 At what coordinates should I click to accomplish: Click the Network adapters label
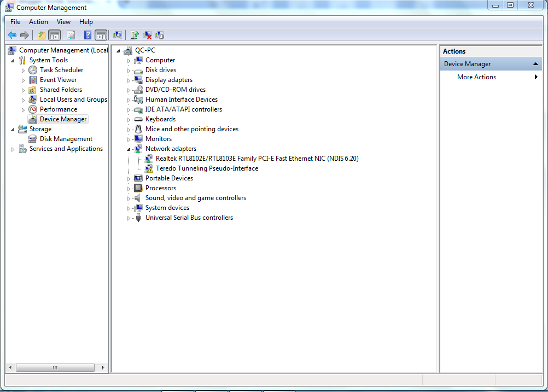[171, 149]
